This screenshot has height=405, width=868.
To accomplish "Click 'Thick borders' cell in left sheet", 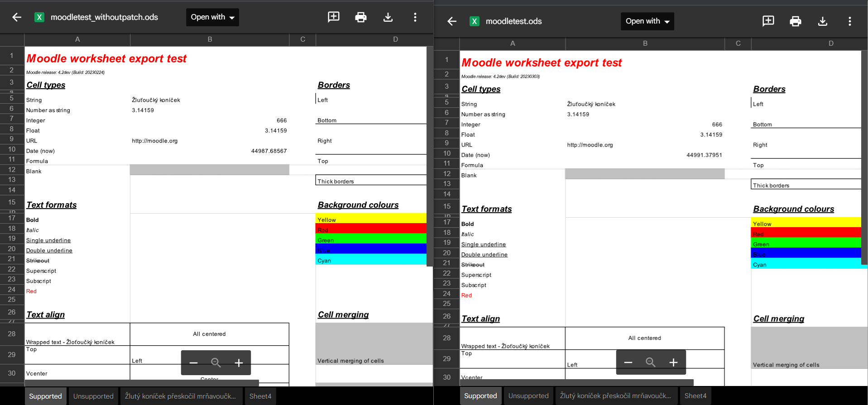I will pyautogui.click(x=371, y=180).
